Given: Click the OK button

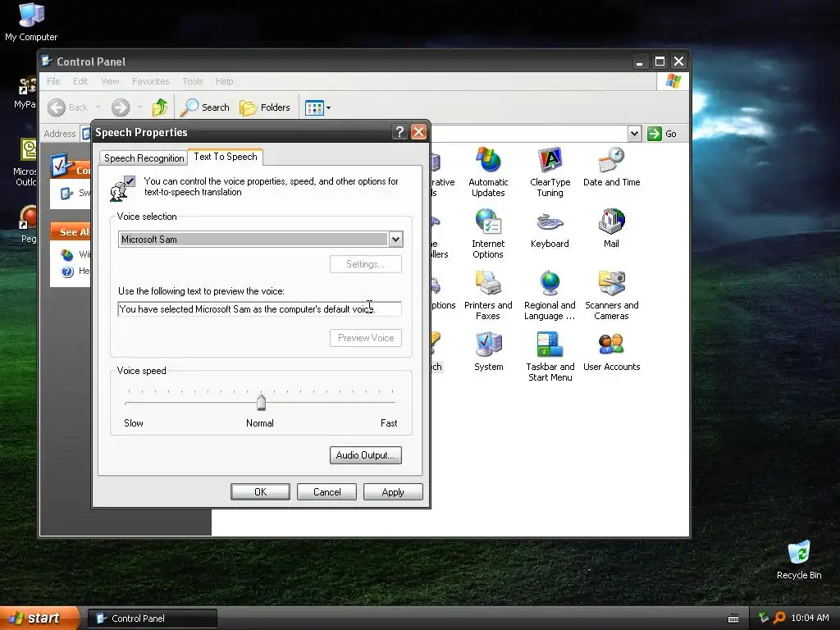Looking at the screenshot, I should click(x=260, y=492).
